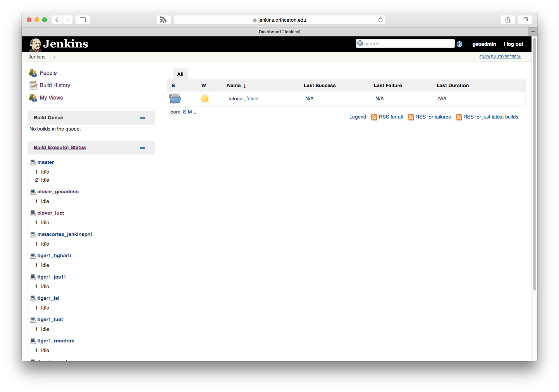Open Build History notepad icon
Viewport: 559px width, 392px height.
point(33,85)
